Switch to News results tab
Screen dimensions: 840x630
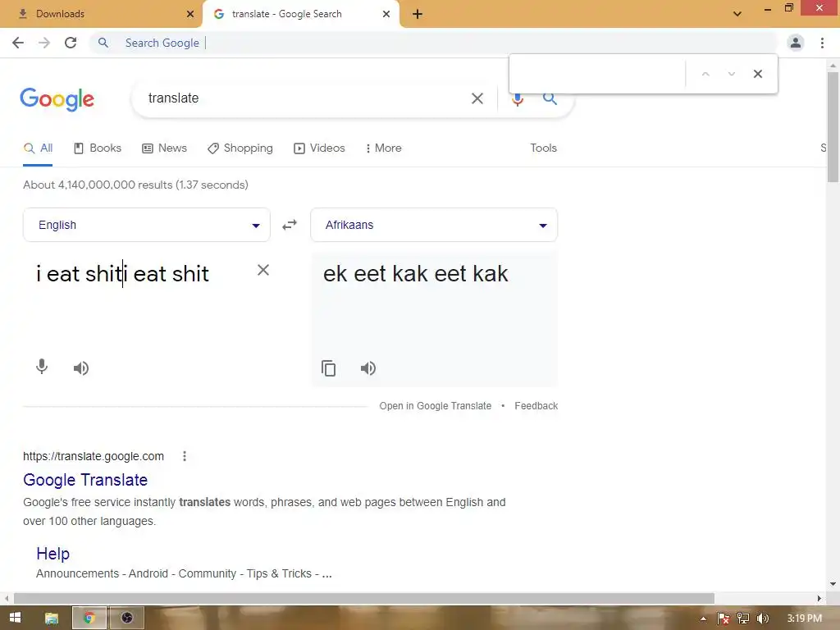[x=164, y=148]
